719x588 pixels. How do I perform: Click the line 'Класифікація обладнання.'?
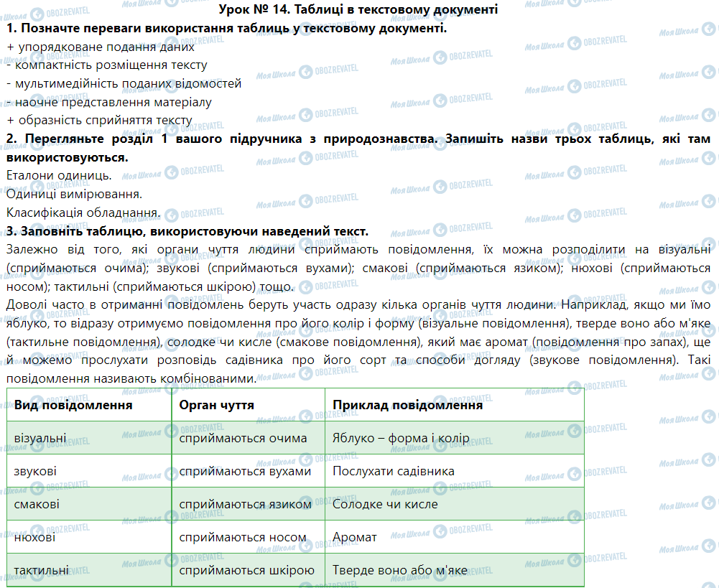click(x=82, y=213)
